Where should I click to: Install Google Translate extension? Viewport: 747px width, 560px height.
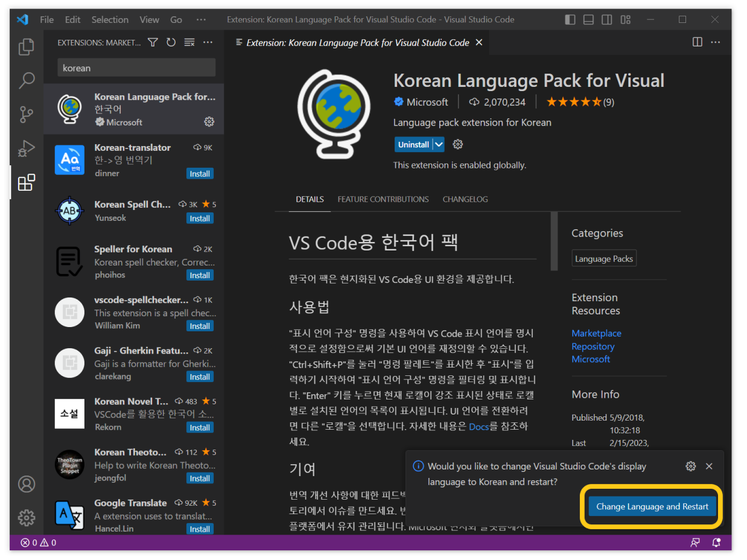pyautogui.click(x=200, y=529)
